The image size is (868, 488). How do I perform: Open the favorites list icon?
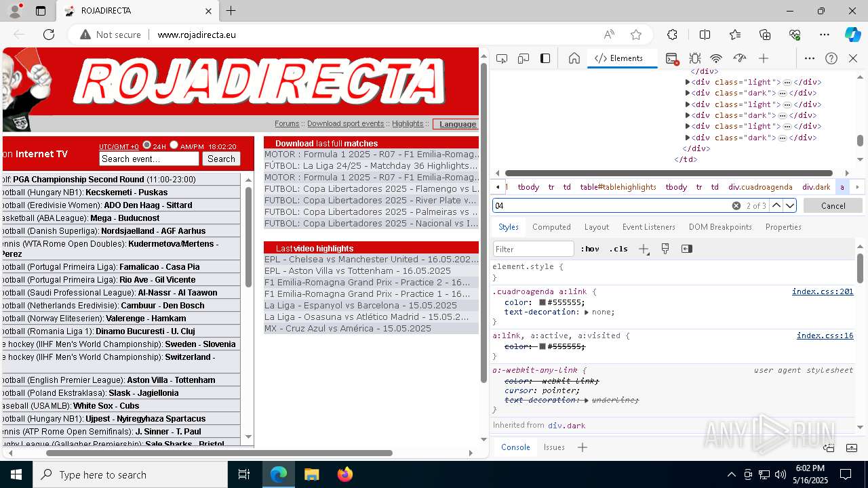(735, 35)
